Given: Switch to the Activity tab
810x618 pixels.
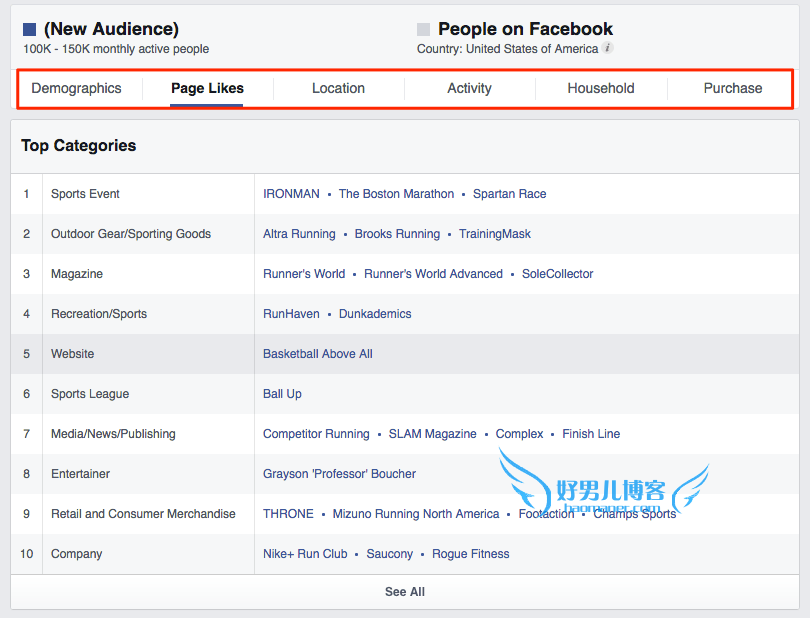Looking at the screenshot, I should point(469,88).
